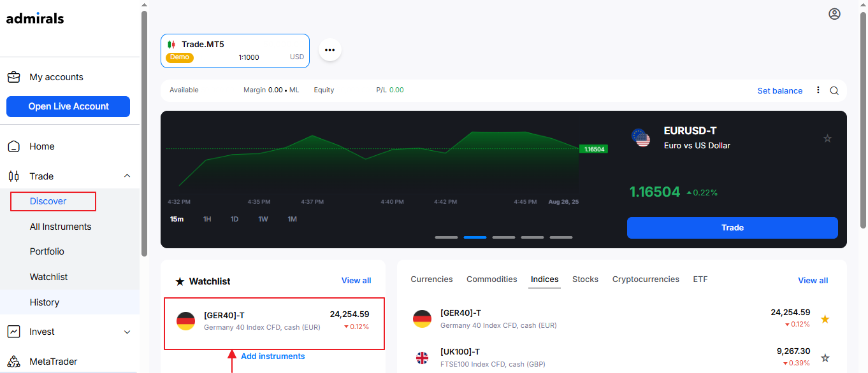
Task: Click the UK flag beside [UK100]-T
Action: (422, 358)
